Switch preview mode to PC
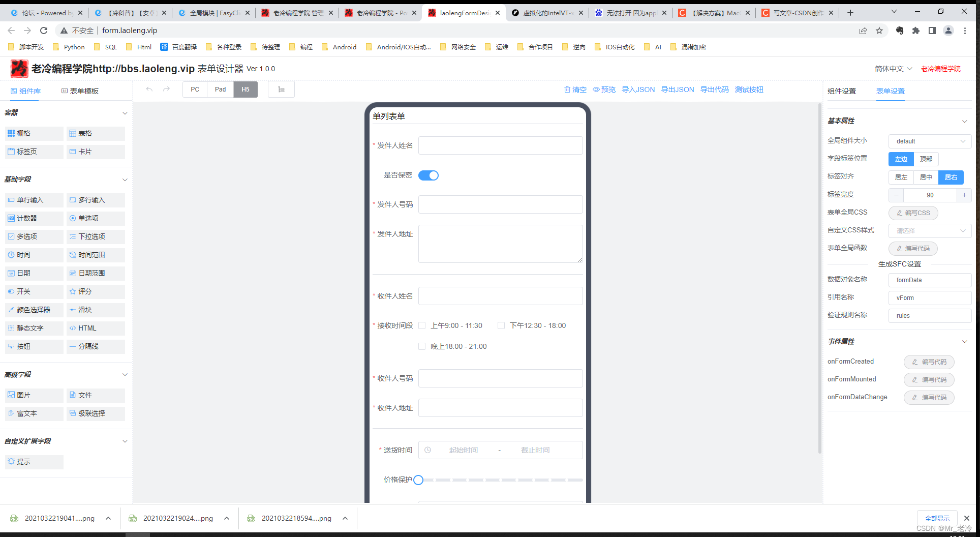Screen dimensions: 980x537 (x=195, y=89)
